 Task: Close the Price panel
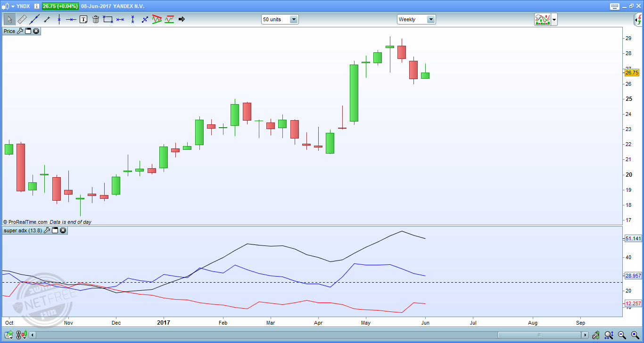[x=36, y=31]
